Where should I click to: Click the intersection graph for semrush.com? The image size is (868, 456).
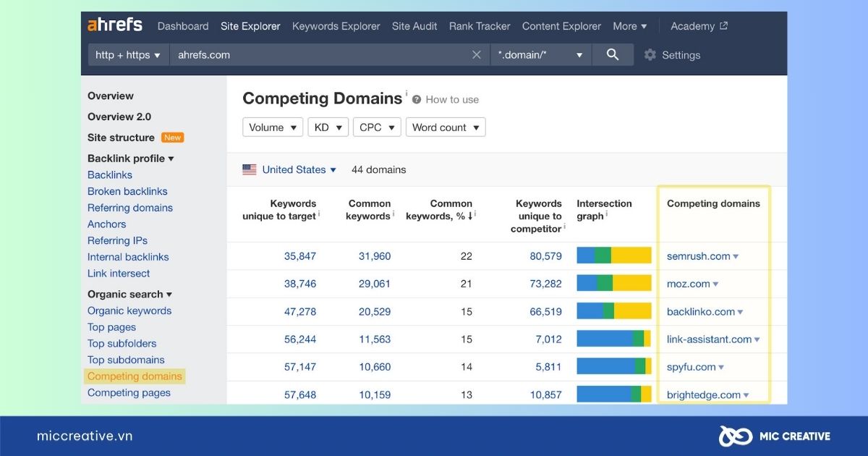614,256
